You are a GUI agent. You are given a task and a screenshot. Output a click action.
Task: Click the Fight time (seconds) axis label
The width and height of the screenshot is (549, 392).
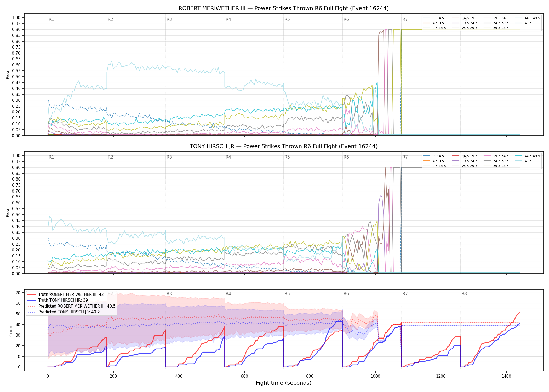pos(284,383)
